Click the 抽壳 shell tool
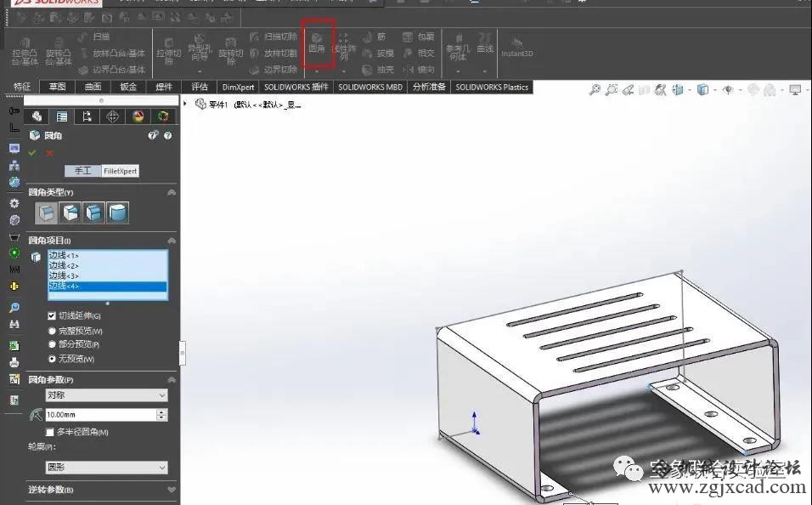812x505 pixels. pyautogui.click(x=378, y=70)
